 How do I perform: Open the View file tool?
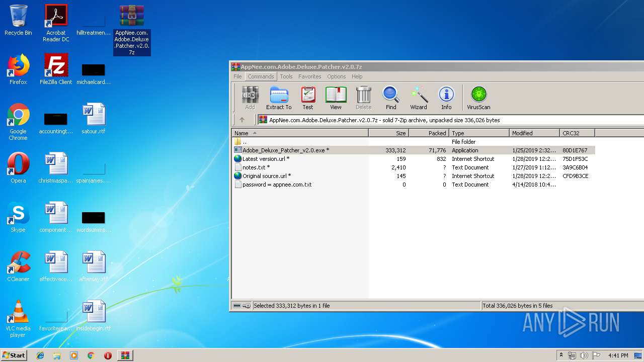pyautogui.click(x=336, y=98)
